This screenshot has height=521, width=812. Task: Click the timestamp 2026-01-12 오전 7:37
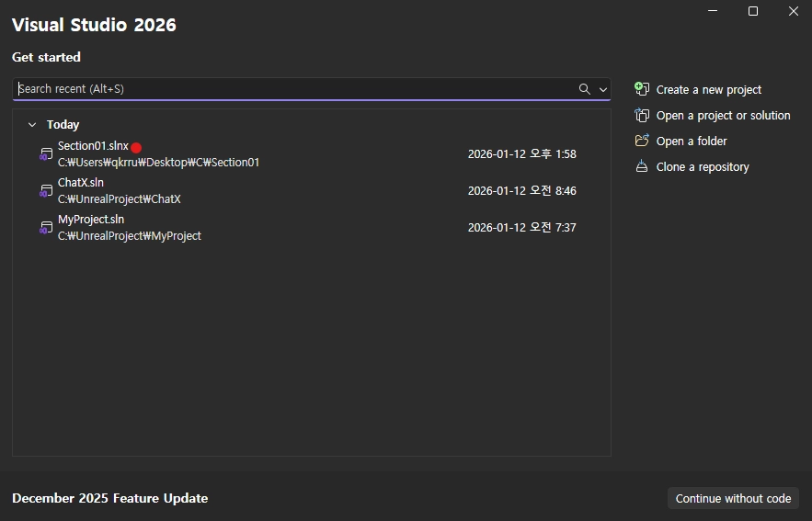522,228
